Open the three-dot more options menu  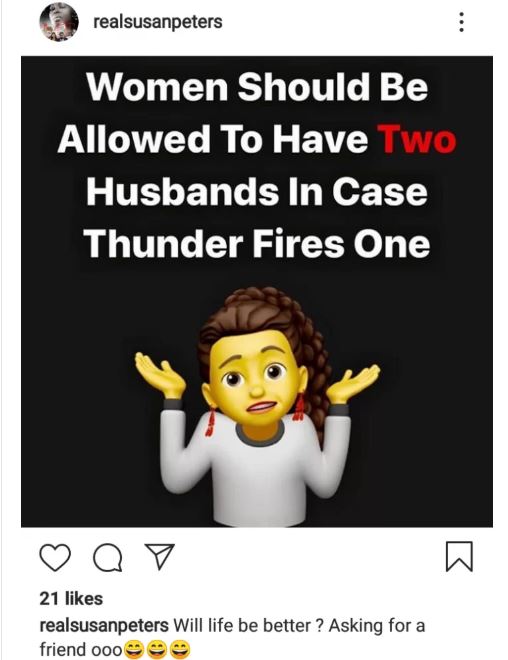(x=461, y=21)
